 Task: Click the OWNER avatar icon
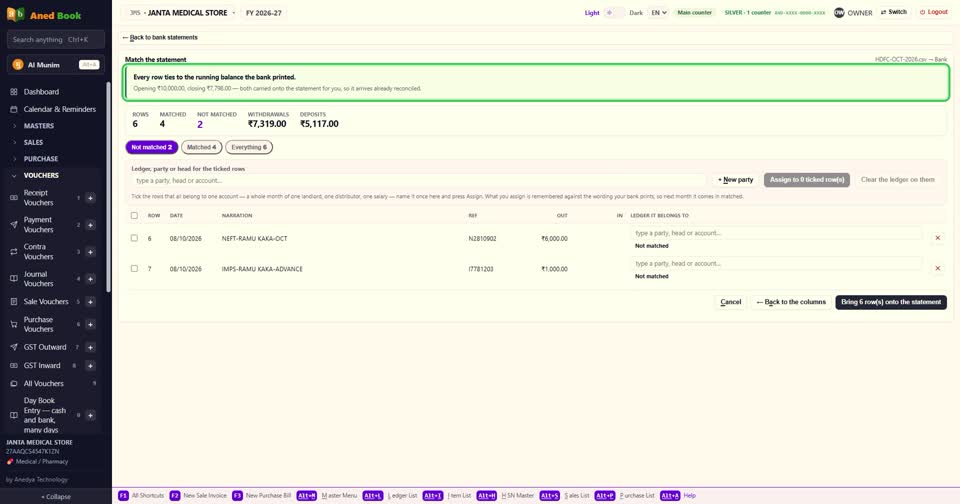coord(839,12)
